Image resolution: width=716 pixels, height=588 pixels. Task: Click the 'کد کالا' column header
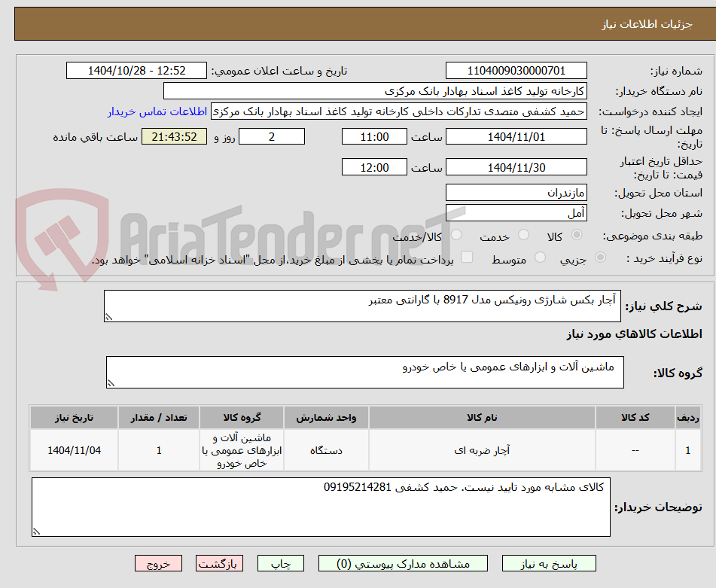(635, 417)
